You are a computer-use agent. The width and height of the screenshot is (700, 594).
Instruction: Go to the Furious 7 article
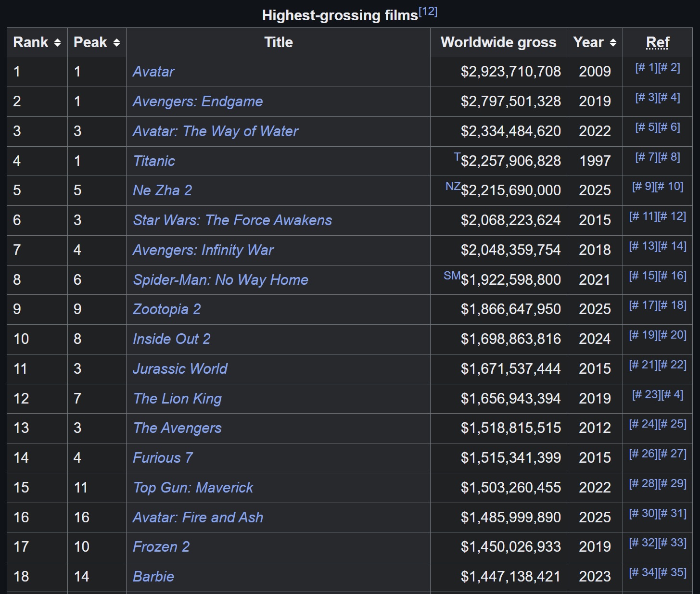point(163,458)
